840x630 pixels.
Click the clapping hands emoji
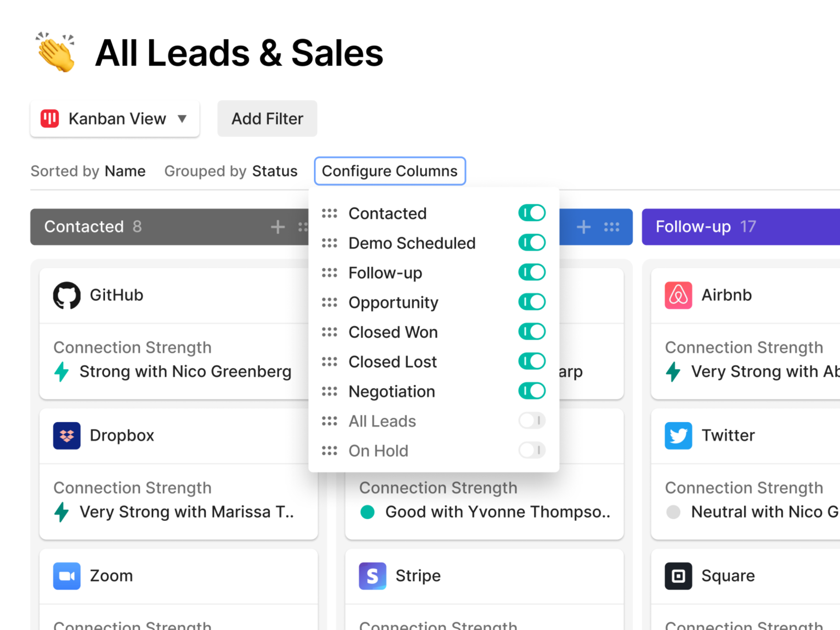coord(56,52)
